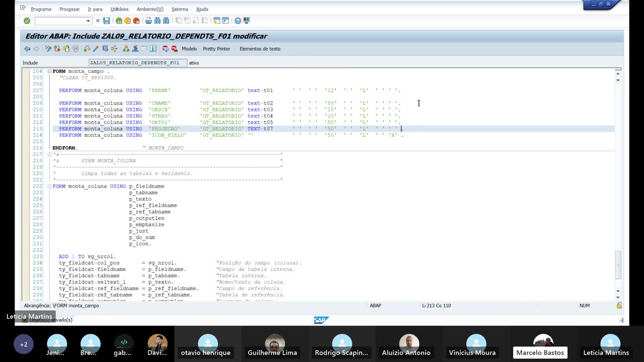
Task: Show the navigation window icon
Action: pyautogui.click(x=135, y=49)
